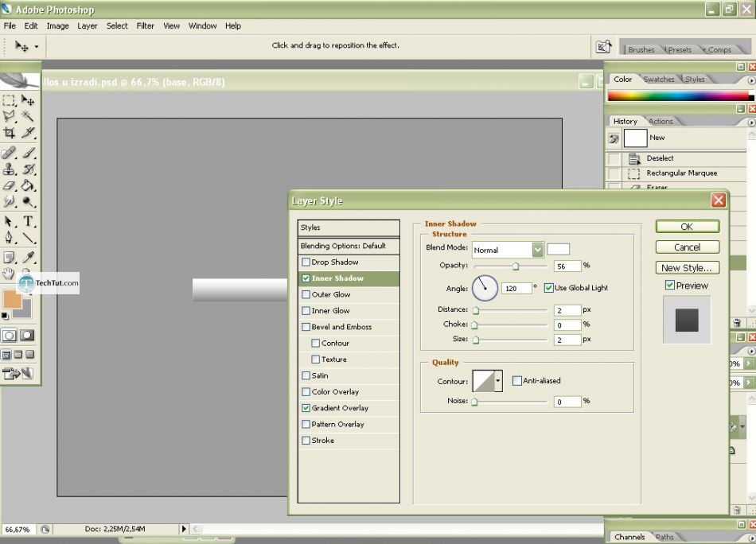Select the Magic Wand tool
This screenshot has height=544, width=756.
(x=28, y=117)
